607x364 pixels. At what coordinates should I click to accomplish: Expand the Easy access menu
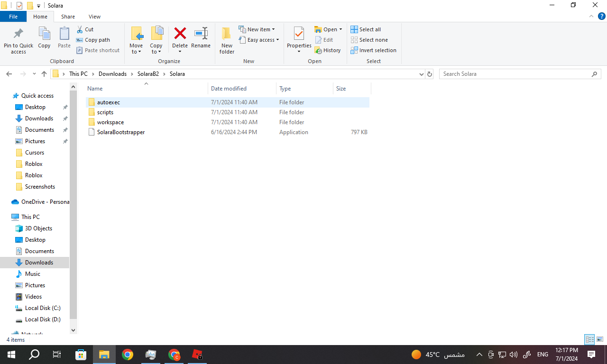click(259, 40)
